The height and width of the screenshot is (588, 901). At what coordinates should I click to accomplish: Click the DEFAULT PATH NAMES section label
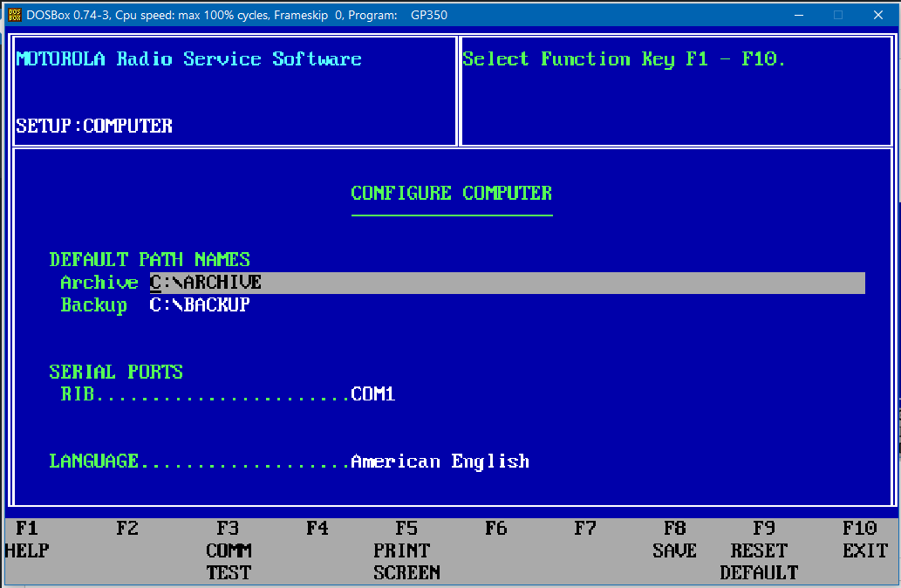(149, 260)
